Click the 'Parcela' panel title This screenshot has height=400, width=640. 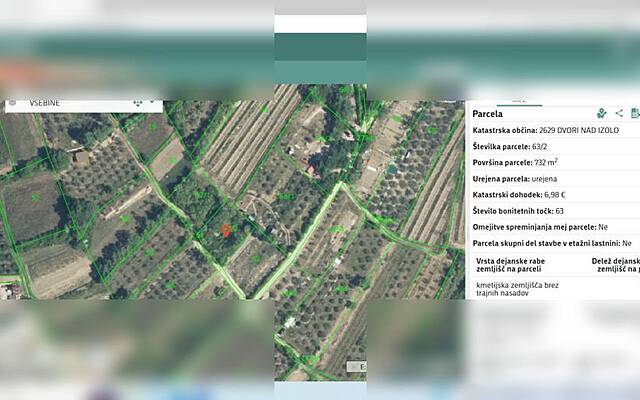pos(487,114)
